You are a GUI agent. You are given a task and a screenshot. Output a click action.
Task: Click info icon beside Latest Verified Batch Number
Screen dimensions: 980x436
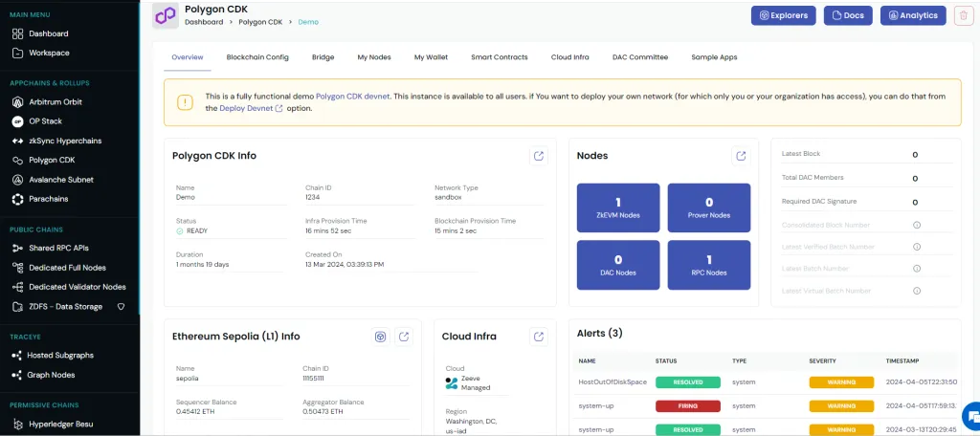coord(916,247)
